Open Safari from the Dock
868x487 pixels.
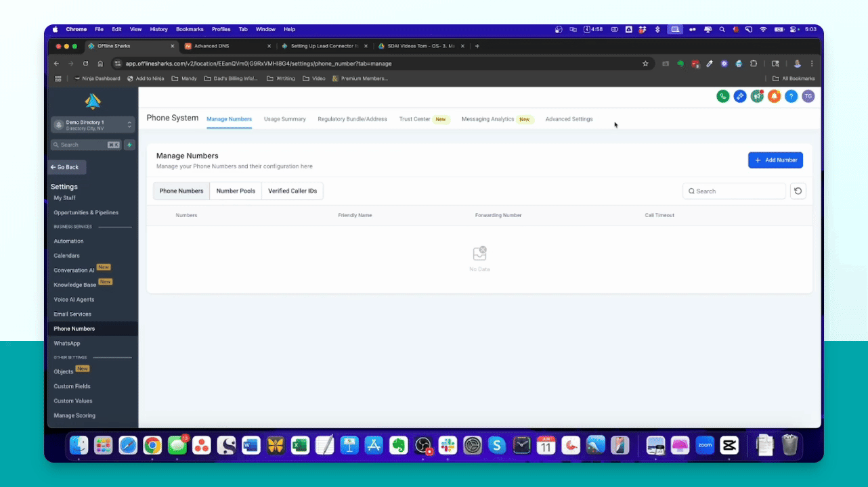point(128,445)
